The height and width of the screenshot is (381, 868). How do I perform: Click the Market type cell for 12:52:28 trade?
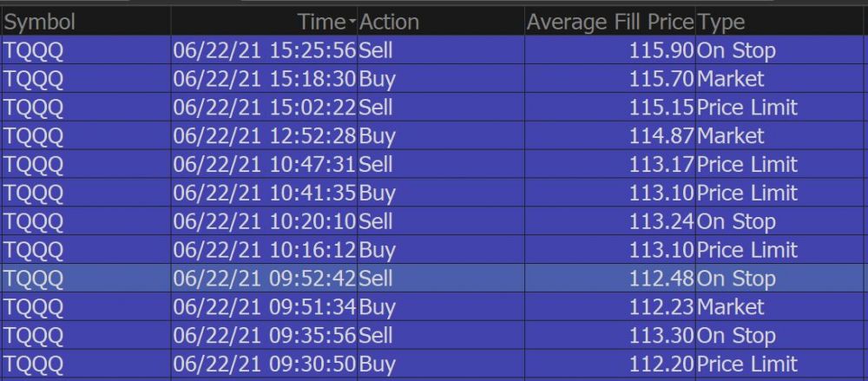point(731,136)
